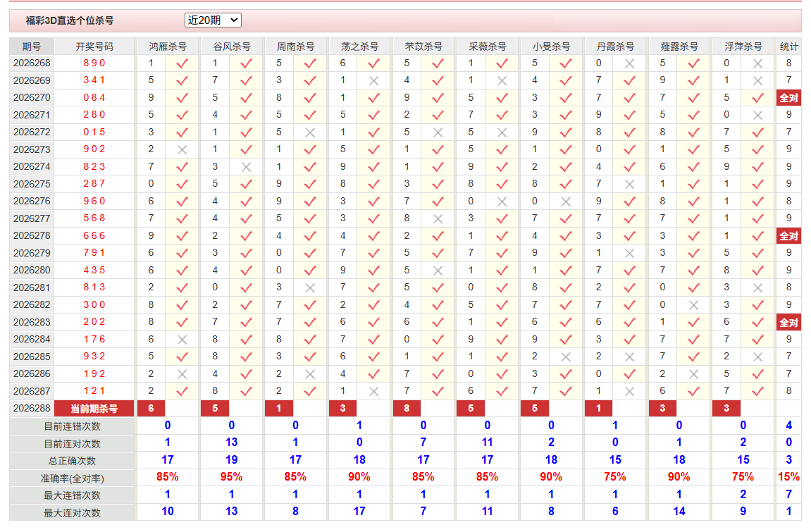Click the 全对 badge in row 2026283
Viewport: 811px width, 532px height.
[788, 323]
